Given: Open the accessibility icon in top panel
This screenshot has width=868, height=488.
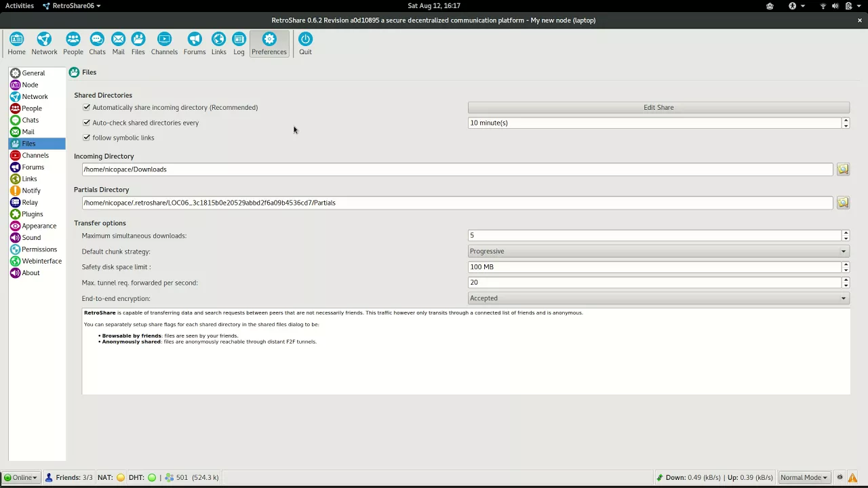Looking at the screenshot, I should coord(792,6).
